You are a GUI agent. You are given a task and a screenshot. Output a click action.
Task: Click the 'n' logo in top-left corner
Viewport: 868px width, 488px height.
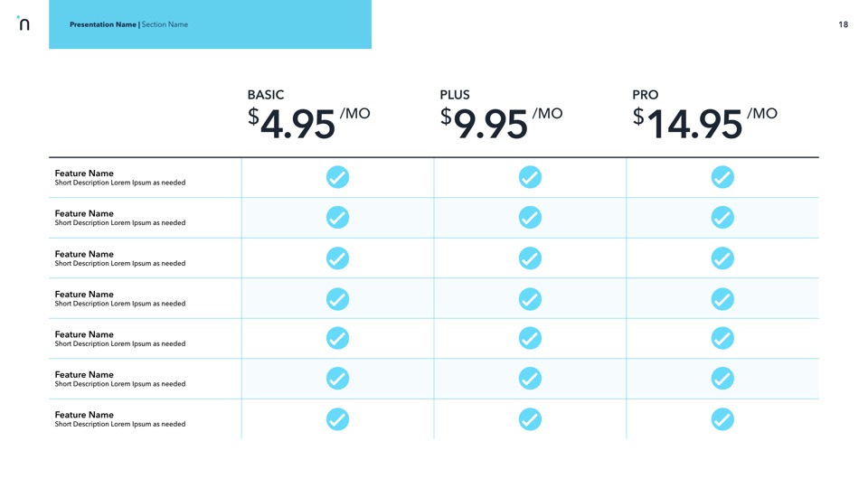click(24, 23)
